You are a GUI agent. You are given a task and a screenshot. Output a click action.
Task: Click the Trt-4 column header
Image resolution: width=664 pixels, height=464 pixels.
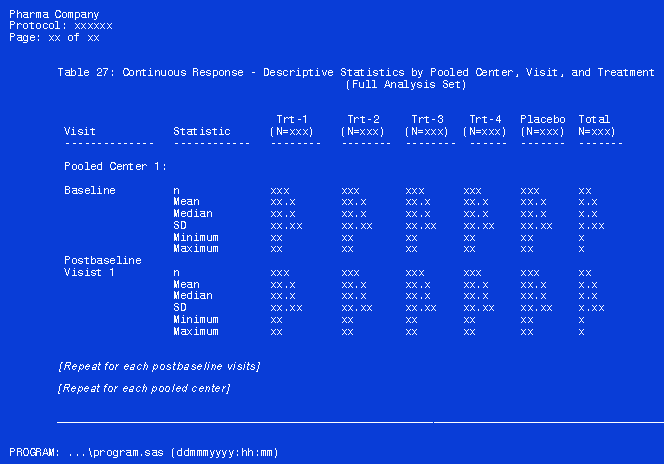click(x=486, y=119)
